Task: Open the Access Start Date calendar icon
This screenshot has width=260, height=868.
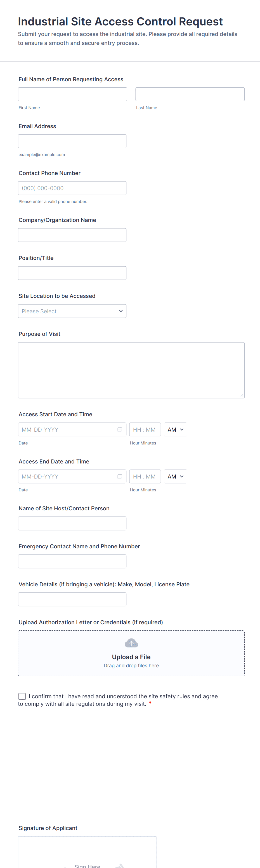Action: pos(120,430)
